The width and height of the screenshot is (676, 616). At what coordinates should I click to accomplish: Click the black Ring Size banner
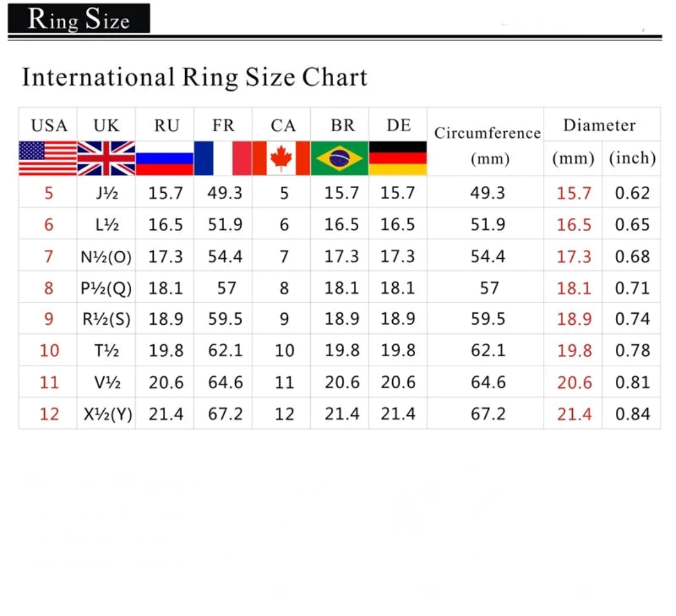79,19
